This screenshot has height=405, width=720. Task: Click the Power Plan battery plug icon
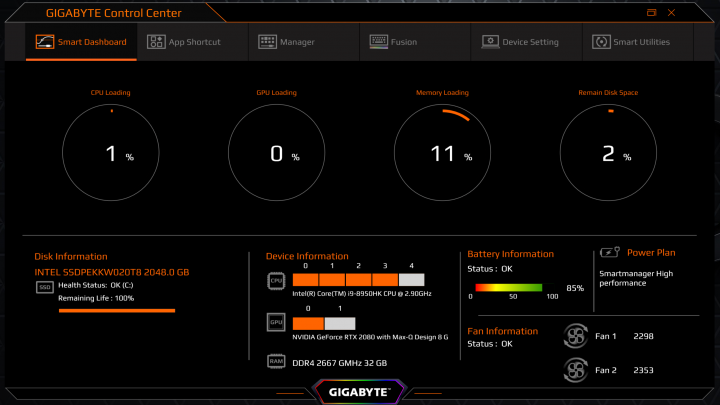(610, 252)
